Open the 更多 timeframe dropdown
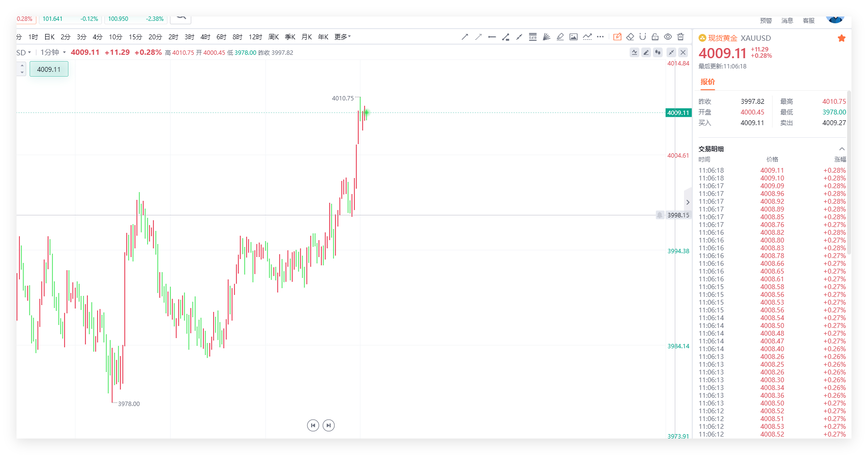Screen dimensions: 868x455 [342, 37]
